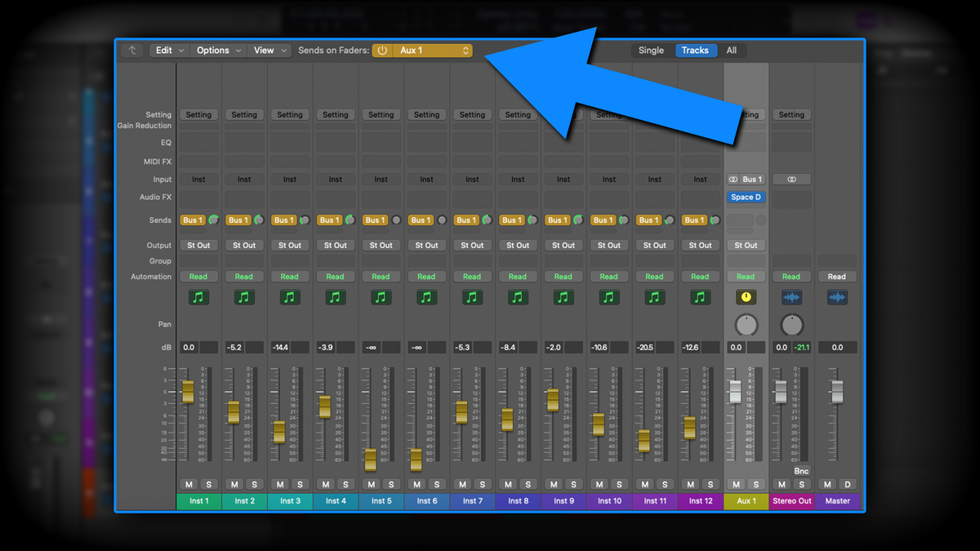The height and width of the screenshot is (551, 980).
Task: Click the yellow Aux 1 channel icon
Action: pyautogui.click(x=746, y=297)
